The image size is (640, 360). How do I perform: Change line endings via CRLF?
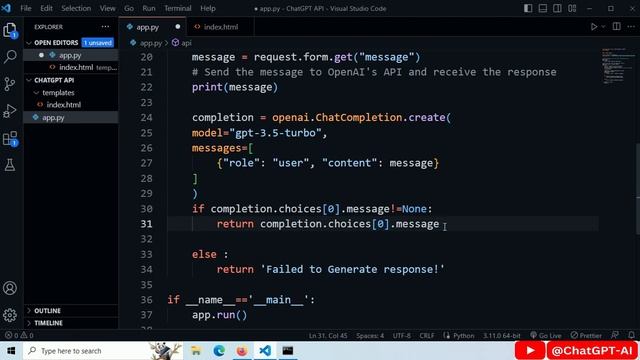(427, 336)
